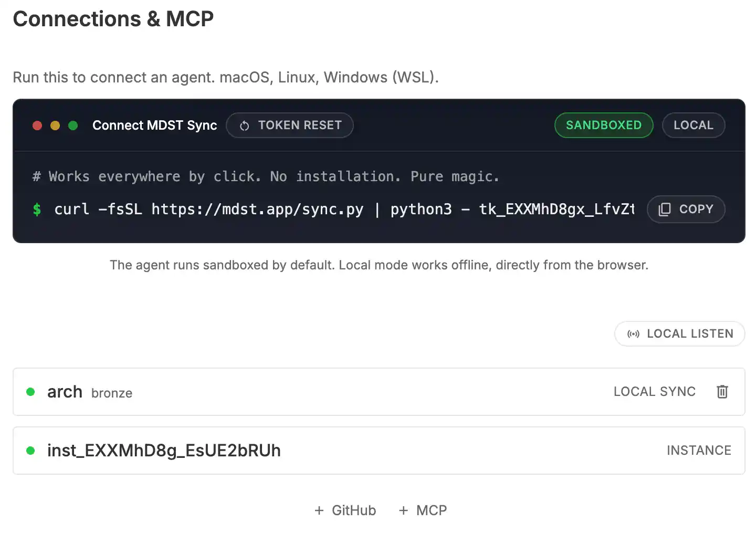Click the green status dot beside arch
Screen dimensions: 756x543
coord(30,392)
